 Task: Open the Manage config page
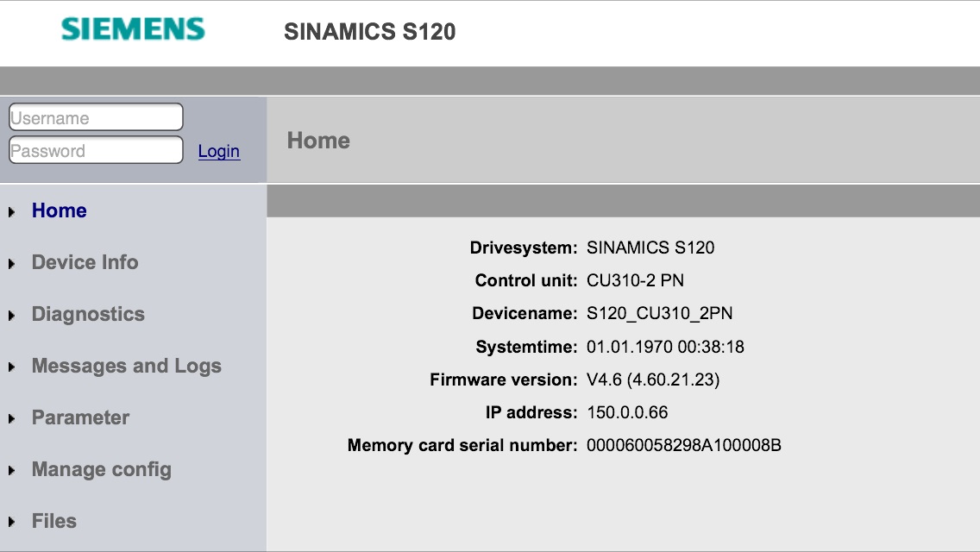tap(101, 469)
